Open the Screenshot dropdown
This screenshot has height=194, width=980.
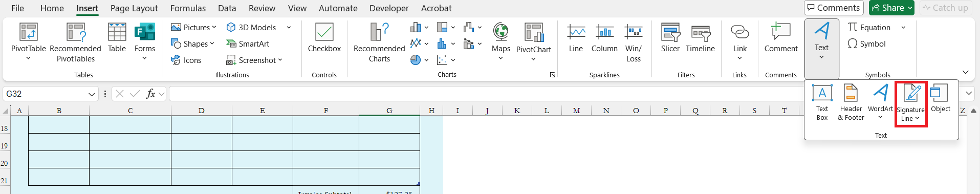[x=254, y=60]
